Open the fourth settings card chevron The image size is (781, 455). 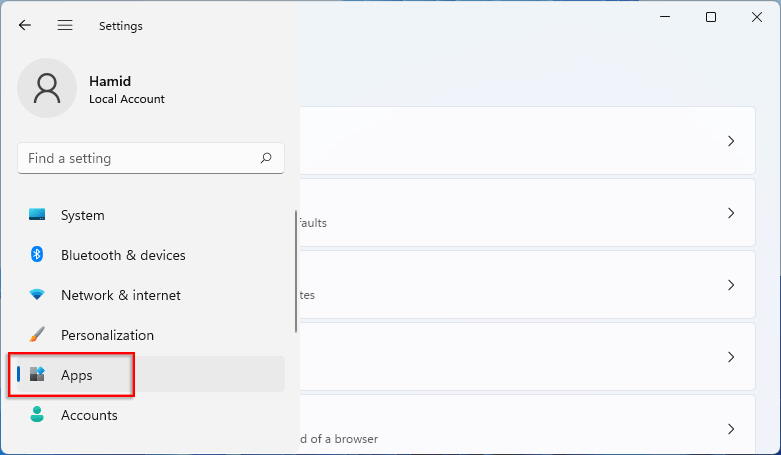[731, 357]
